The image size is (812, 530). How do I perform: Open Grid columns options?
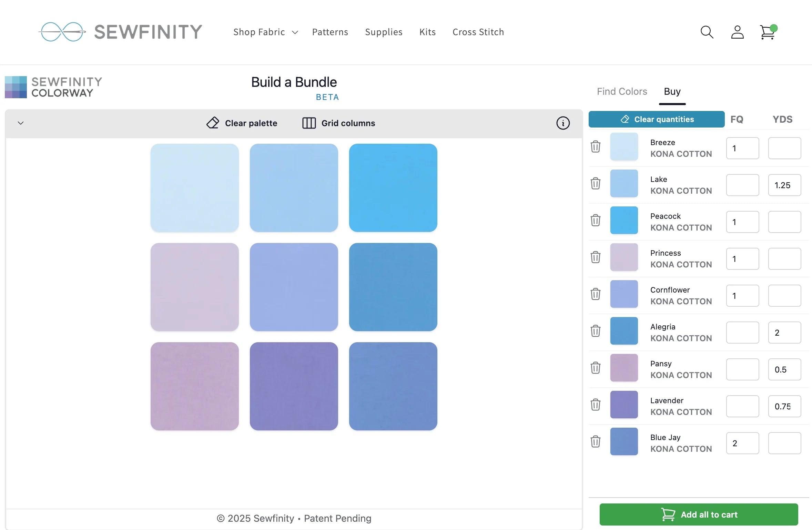338,123
